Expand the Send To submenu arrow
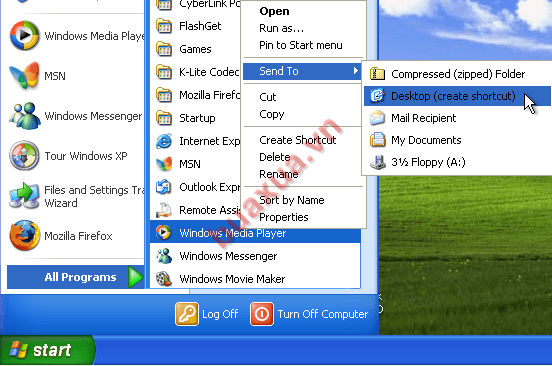 click(356, 71)
